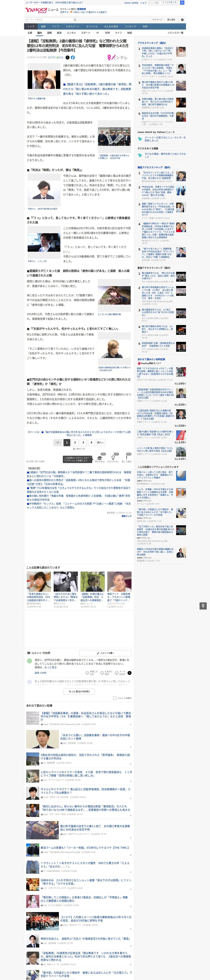Share the article on X

click(x=67, y=57)
